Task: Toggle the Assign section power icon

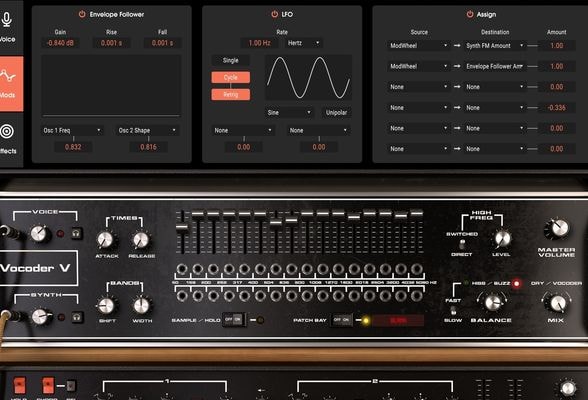Action: point(470,14)
